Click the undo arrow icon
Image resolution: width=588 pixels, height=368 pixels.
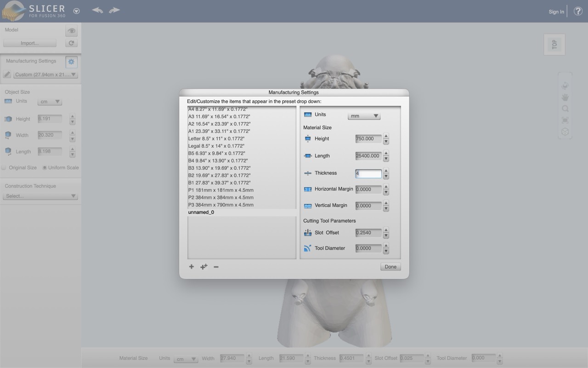(97, 10)
